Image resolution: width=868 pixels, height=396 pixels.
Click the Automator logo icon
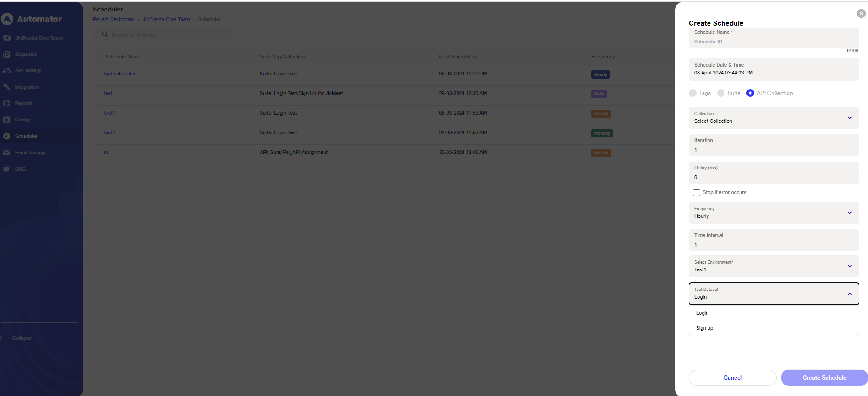tap(7, 19)
